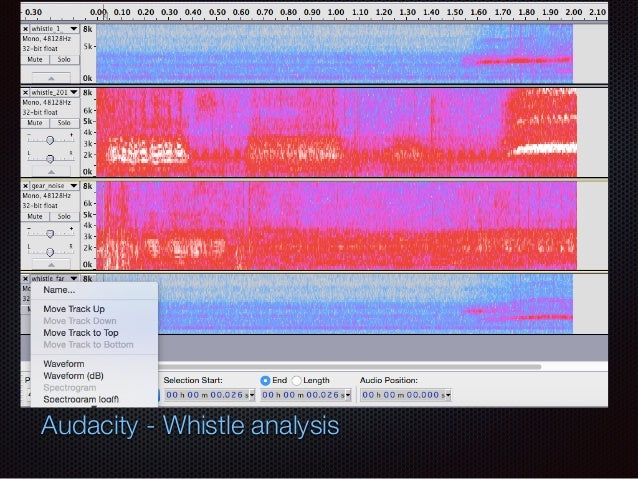Close the whistle_1 track
This screenshot has width=638, height=479.
coord(25,29)
